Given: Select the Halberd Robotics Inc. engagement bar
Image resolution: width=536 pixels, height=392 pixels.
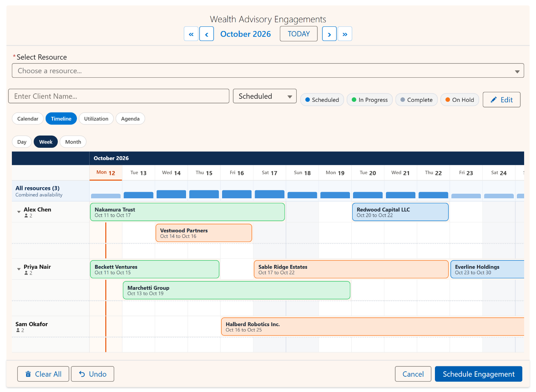Looking at the screenshot, I should 373,327.
